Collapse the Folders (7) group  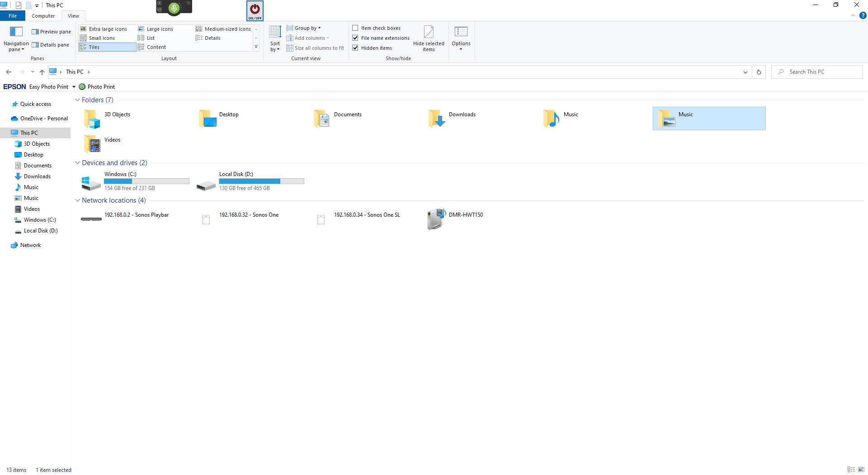77,100
